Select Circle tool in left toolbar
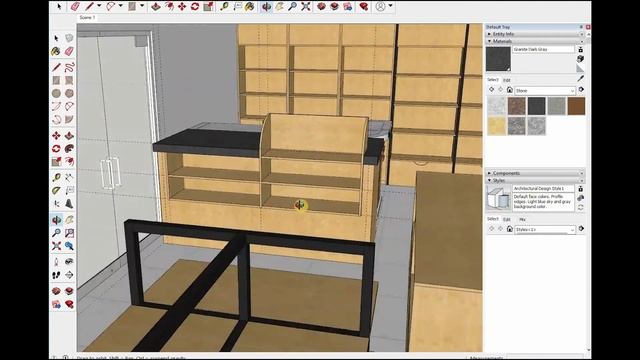The image size is (640, 360). point(56,93)
